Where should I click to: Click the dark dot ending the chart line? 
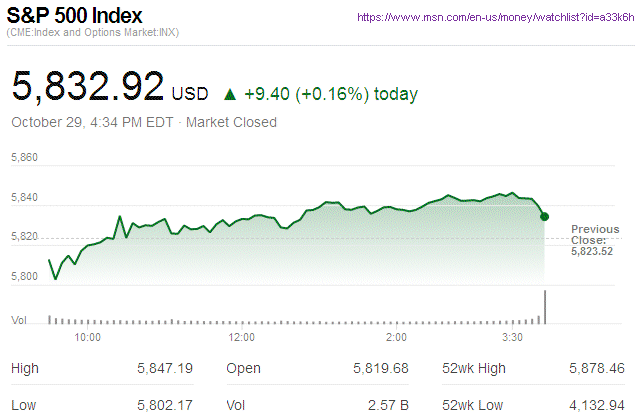[x=544, y=216]
